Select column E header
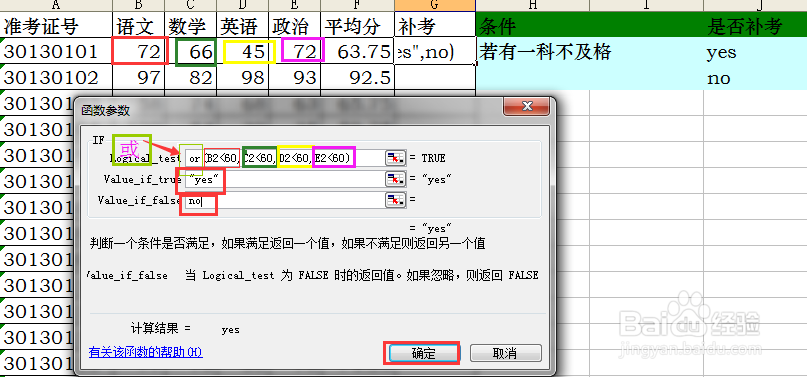Image resolution: width=807 pixels, height=377 pixels. tap(295, 5)
